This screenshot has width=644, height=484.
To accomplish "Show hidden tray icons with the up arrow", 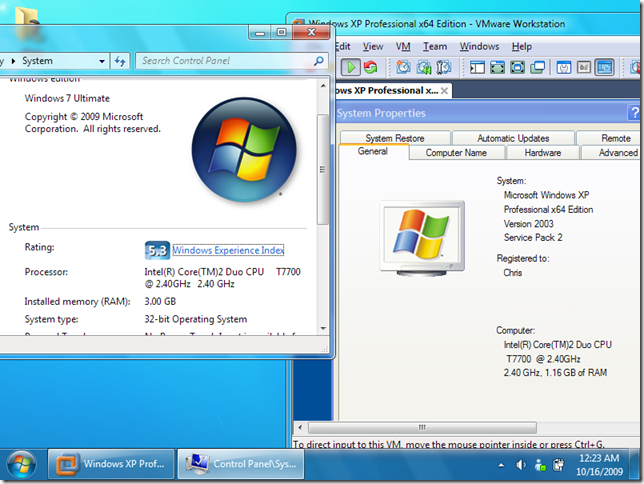I will (x=501, y=466).
